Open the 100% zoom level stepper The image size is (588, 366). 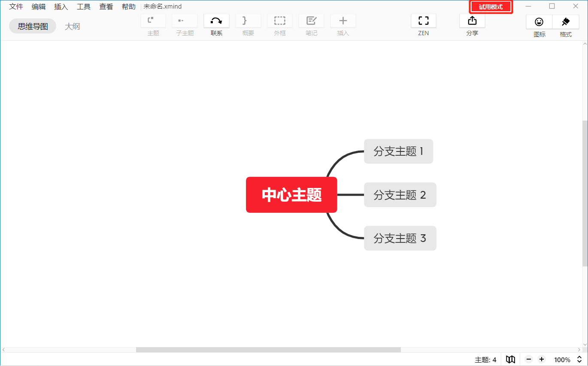point(579,360)
